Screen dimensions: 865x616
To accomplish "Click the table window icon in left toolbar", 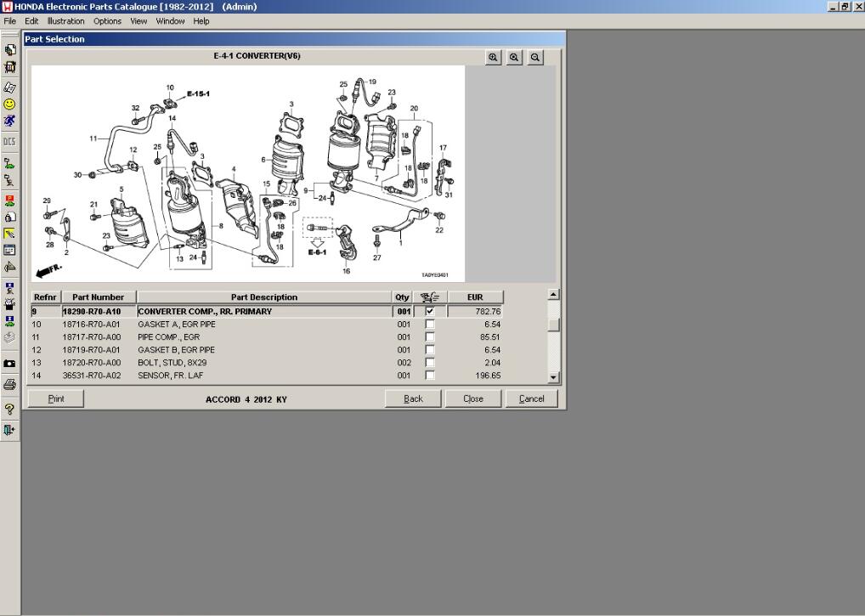I will point(9,251).
